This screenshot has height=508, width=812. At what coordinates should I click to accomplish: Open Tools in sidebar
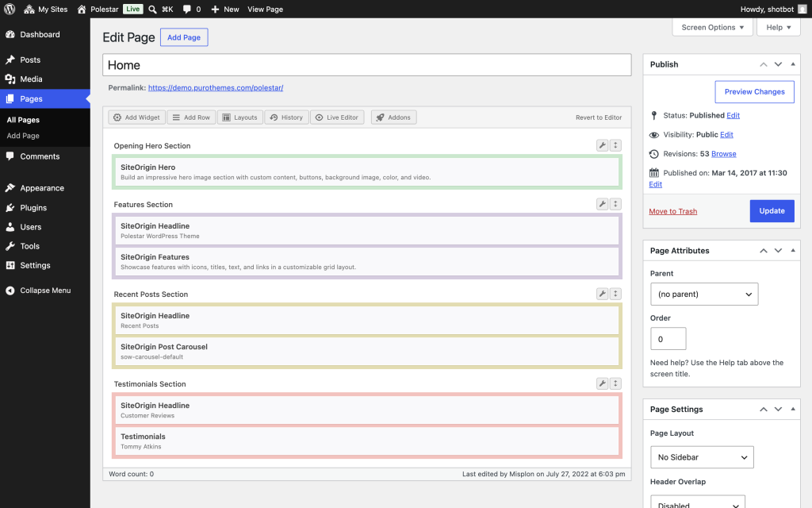[45, 246]
